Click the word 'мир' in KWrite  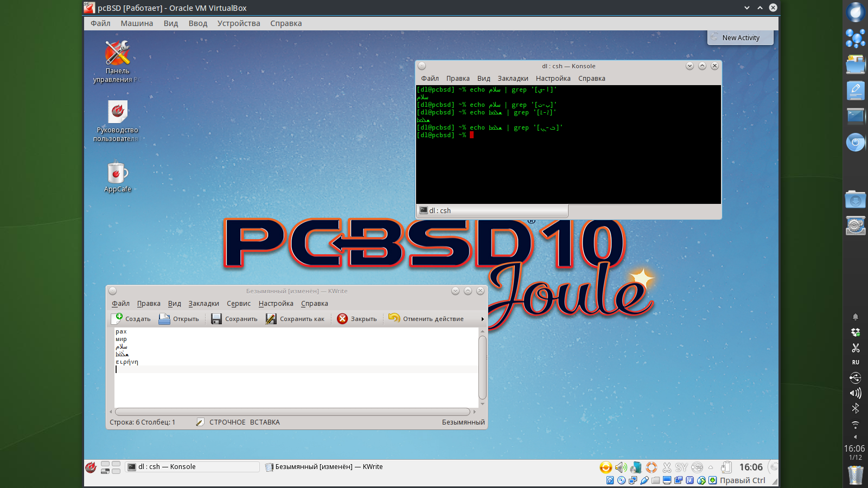point(121,339)
